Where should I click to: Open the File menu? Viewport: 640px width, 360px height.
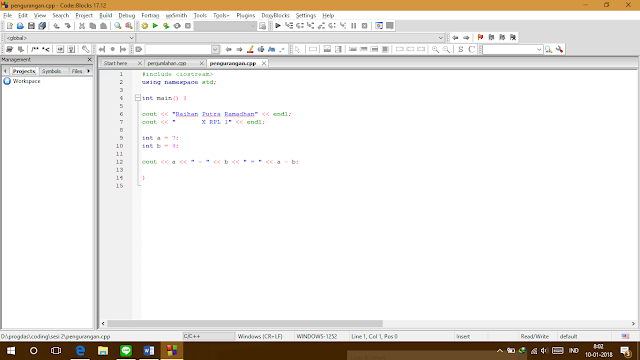[x=8, y=16]
